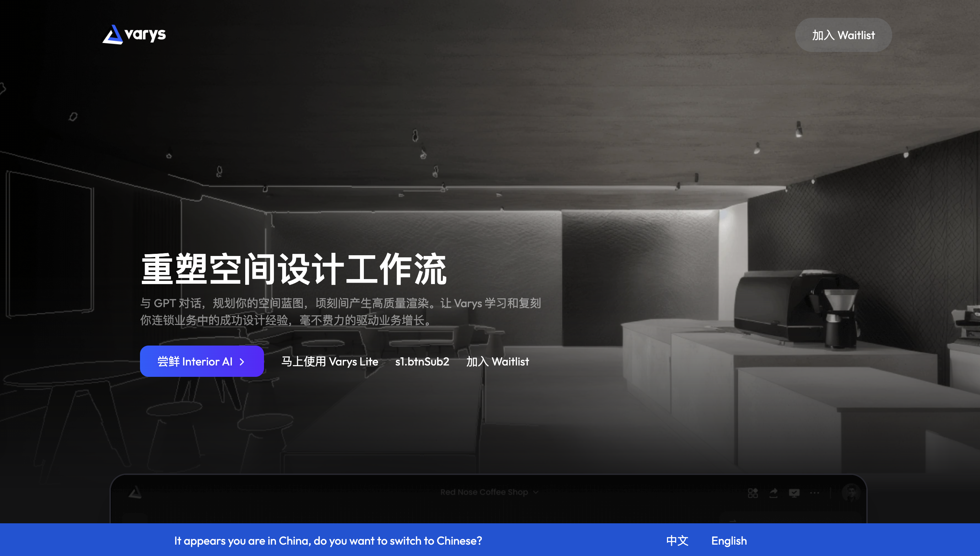Viewport: 980px width, 556px height.
Task: Click the user avatar in app preview
Action: click(851, 493)
